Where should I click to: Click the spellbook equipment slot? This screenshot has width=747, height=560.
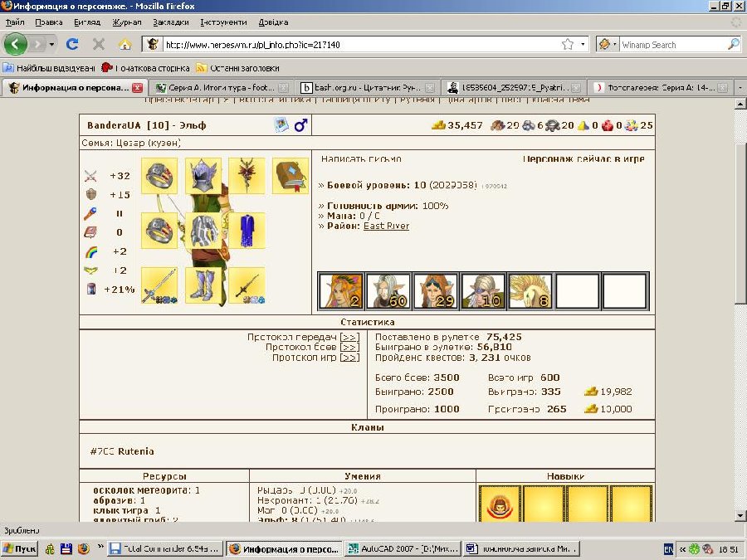(x=290, y=176)
